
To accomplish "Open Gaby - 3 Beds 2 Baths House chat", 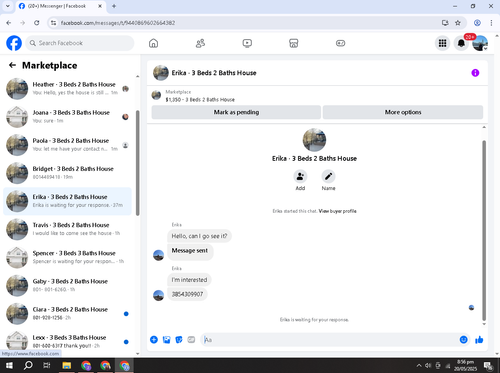I will [x=67, y=285].
